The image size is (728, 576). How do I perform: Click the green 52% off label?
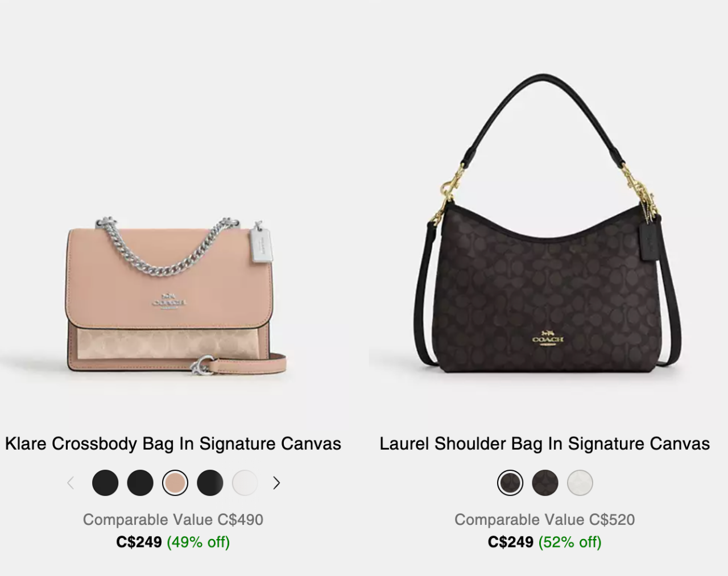570,542
